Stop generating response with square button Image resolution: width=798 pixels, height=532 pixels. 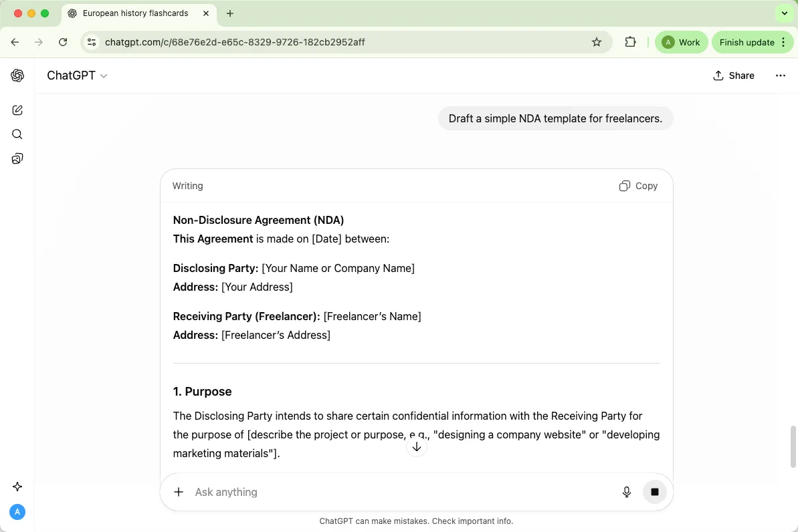654,492
